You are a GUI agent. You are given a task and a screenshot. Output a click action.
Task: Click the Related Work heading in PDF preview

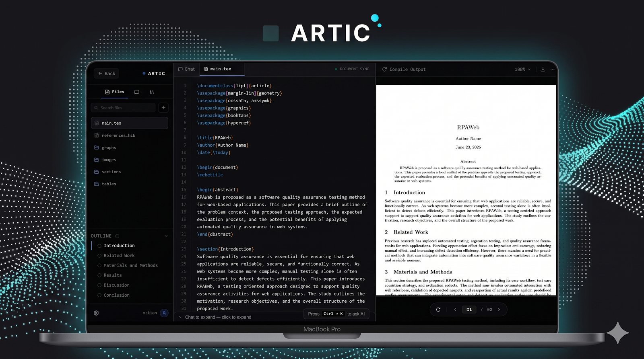(411, 232)
